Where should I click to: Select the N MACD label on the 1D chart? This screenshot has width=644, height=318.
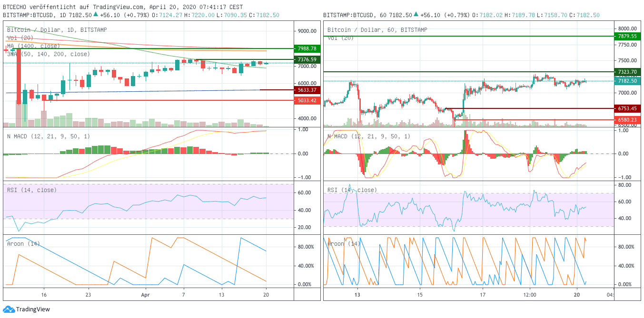49,136
